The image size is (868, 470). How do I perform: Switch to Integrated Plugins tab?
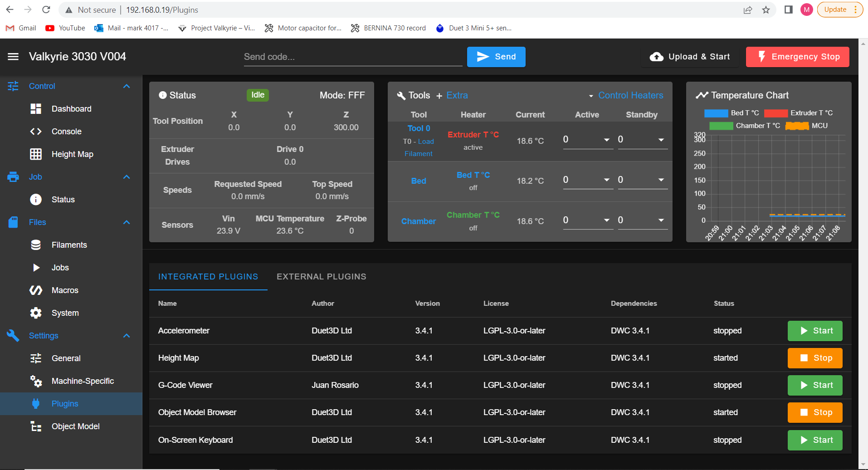click(208, 277)
